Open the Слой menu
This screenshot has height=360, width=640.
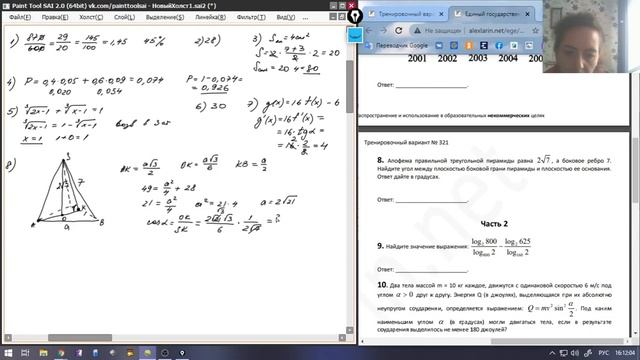point(124,17)
